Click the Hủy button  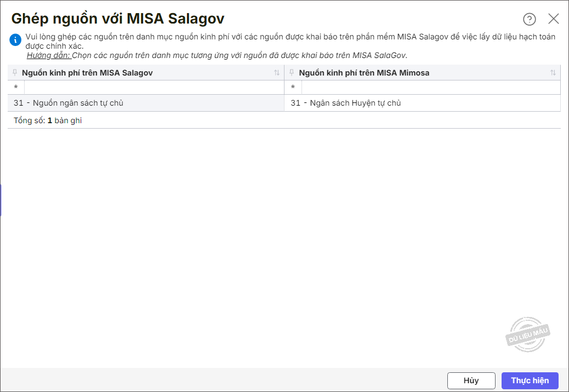(471, 381)
